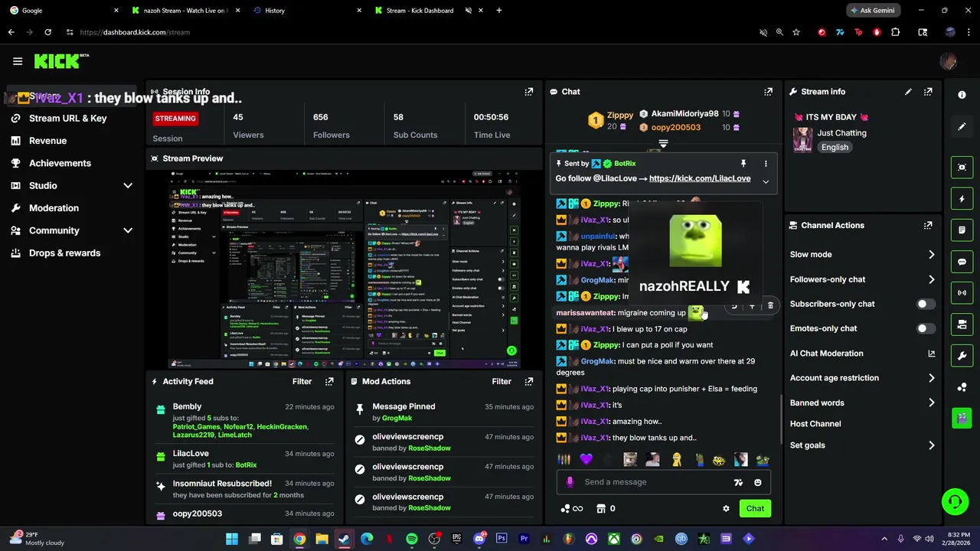Expand Set goals options
Screen dimensions: 980x551
click(x=931, y=445)
